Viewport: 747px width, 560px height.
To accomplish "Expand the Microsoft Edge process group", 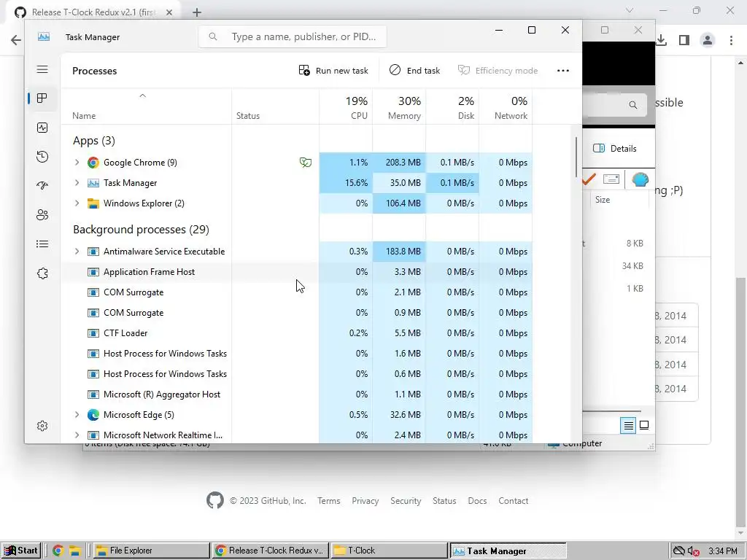I will point(77,415).
